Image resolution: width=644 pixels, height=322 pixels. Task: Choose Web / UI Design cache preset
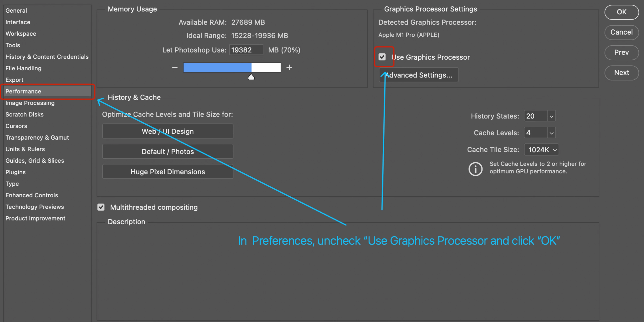168,131
